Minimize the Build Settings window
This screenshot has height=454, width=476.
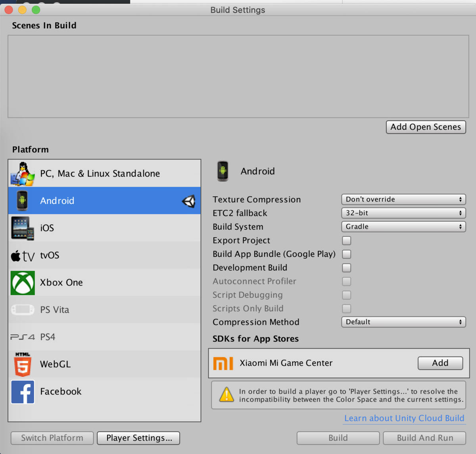click(x=22, y=10)
